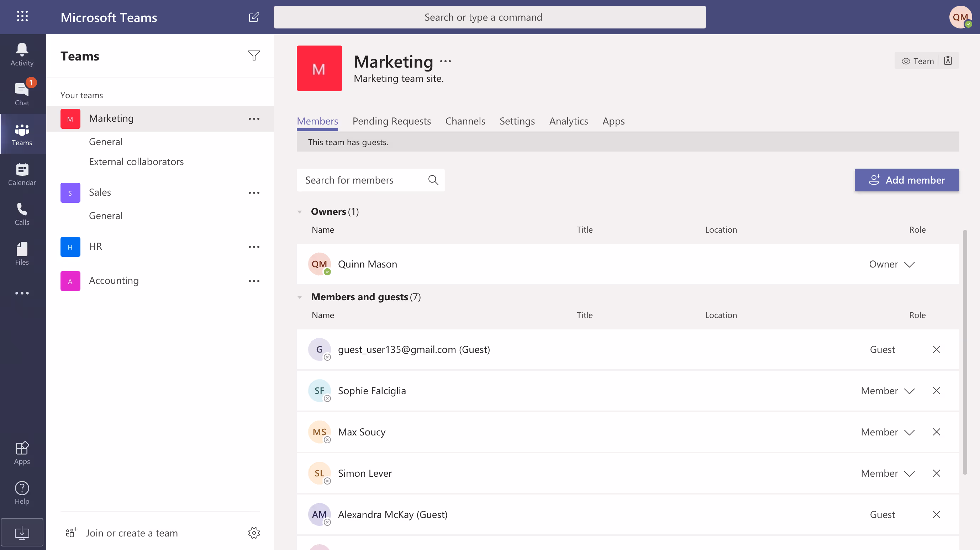980x550 pixels.
Task: Click Join or create a team
Action: tap(132, 533)
